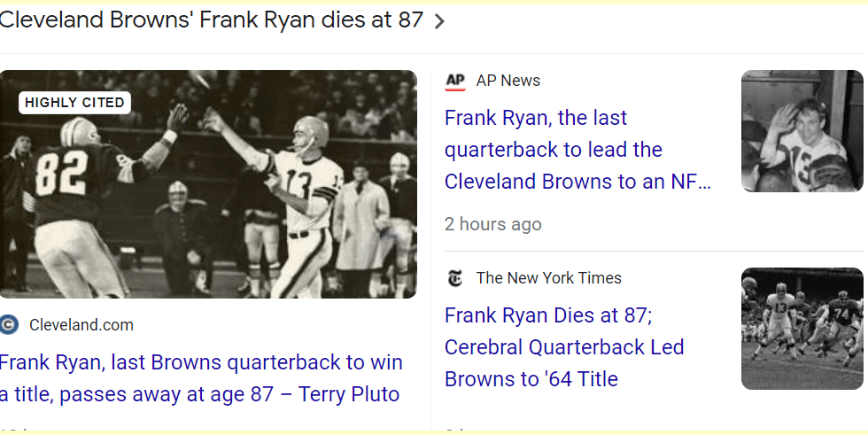Select The New York Times source label
The width and height of the screenshot is (868, 435).
coord(548,278)
